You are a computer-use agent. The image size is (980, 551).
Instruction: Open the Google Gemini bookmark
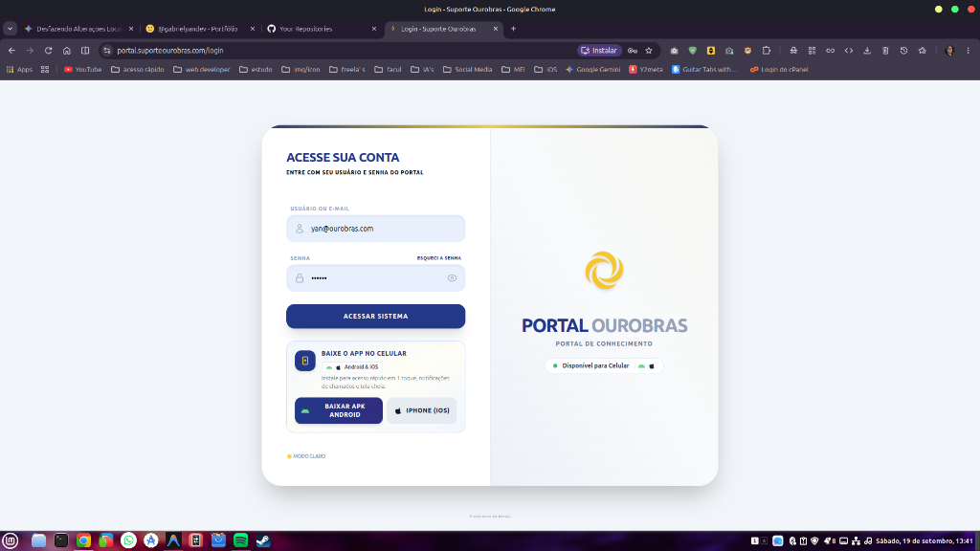coord(592,69)
